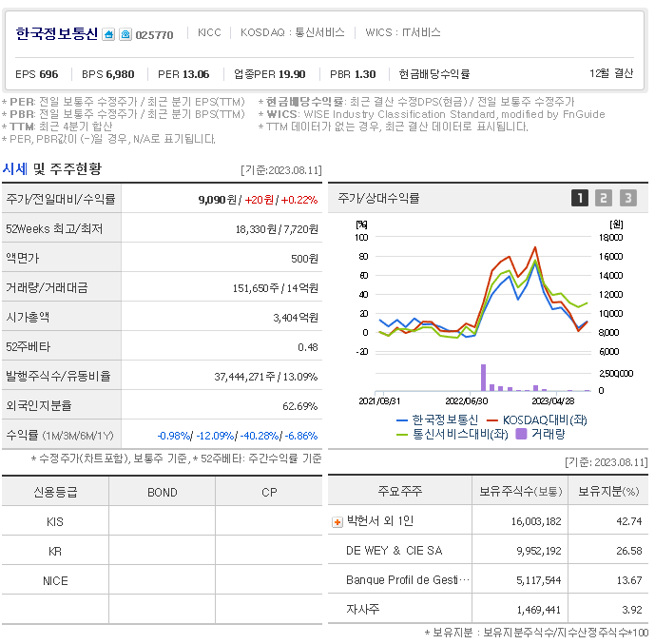Click the CP column header

point(269,493)
